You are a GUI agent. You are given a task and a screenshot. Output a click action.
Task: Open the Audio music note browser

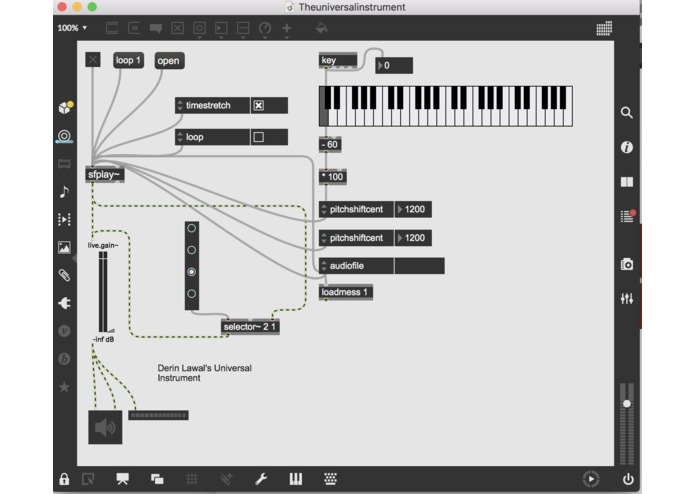coord(64,191)
